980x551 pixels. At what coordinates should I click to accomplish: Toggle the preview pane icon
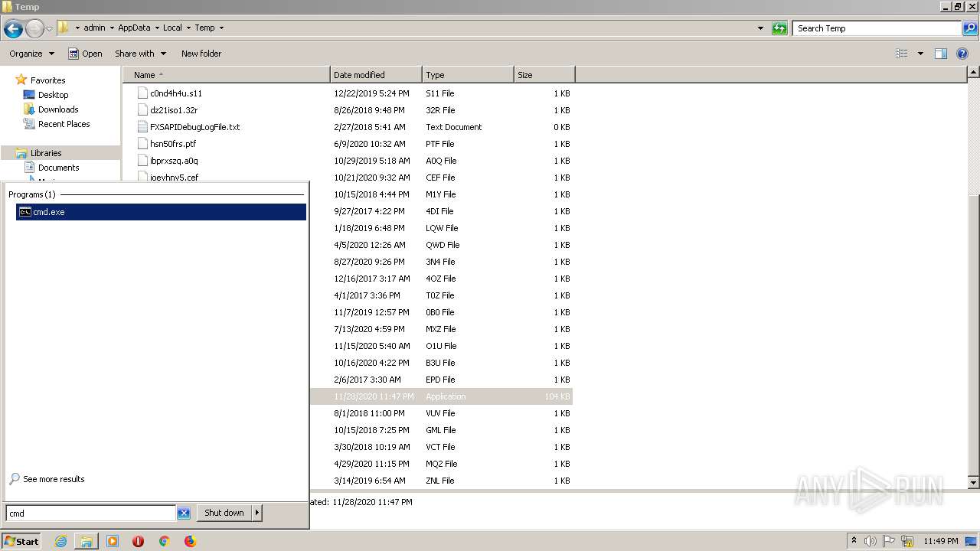(x=941, y=54)
